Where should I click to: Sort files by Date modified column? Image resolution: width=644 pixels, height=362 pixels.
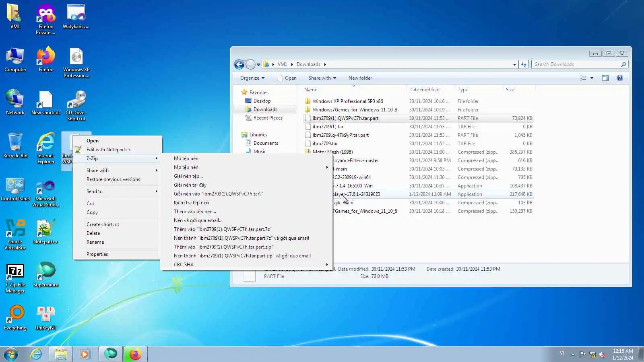(430, 90)
